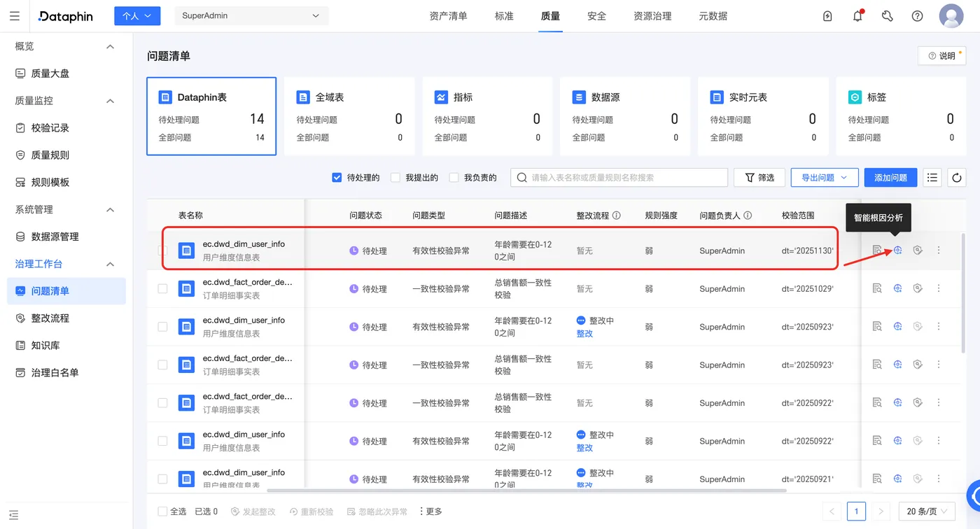Select the row checkbox for dt='20251029'
The width and height of the screenshot is (980, 529).
coord(162,288)
